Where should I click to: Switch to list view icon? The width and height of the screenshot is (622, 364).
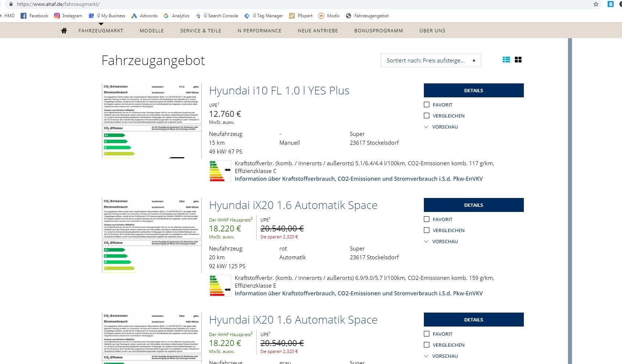506,60
